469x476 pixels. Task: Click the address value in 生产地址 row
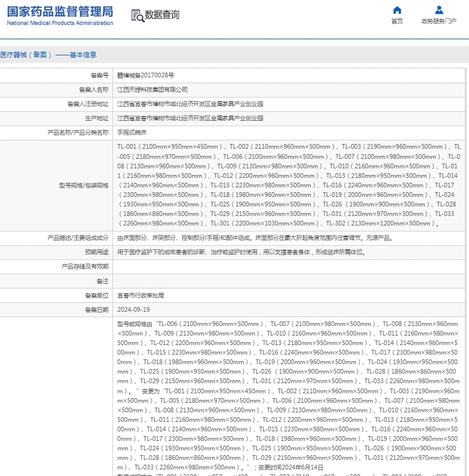pyautogui.click(x=190, y=118)
